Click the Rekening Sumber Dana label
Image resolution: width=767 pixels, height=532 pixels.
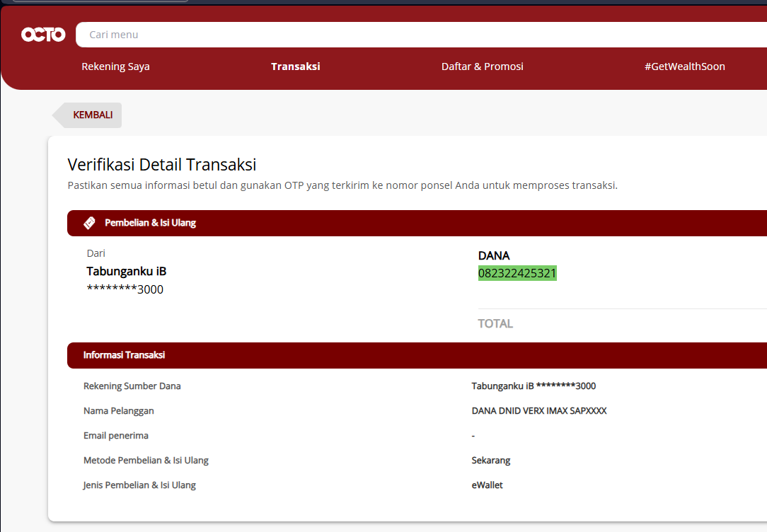[x=132, y=386]
